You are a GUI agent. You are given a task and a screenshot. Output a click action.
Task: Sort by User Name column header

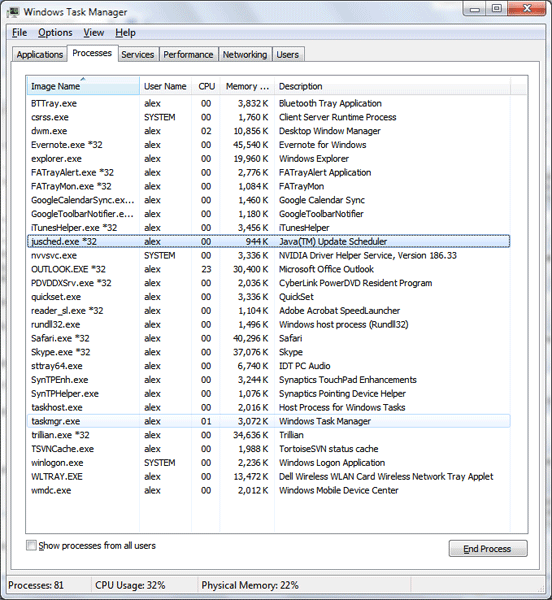click(165, 86)
